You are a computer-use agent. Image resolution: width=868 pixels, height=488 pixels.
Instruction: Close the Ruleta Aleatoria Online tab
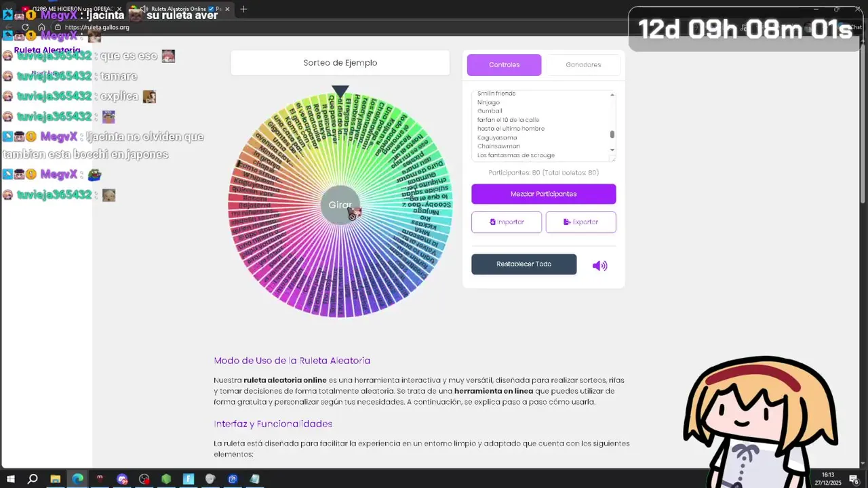point(227,9)
